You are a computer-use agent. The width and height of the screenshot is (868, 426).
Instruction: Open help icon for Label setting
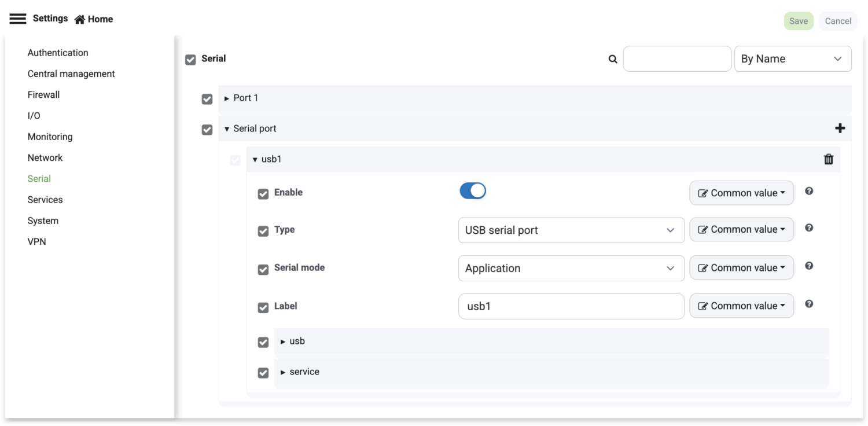pyautogui.click(x=809, y=304)
